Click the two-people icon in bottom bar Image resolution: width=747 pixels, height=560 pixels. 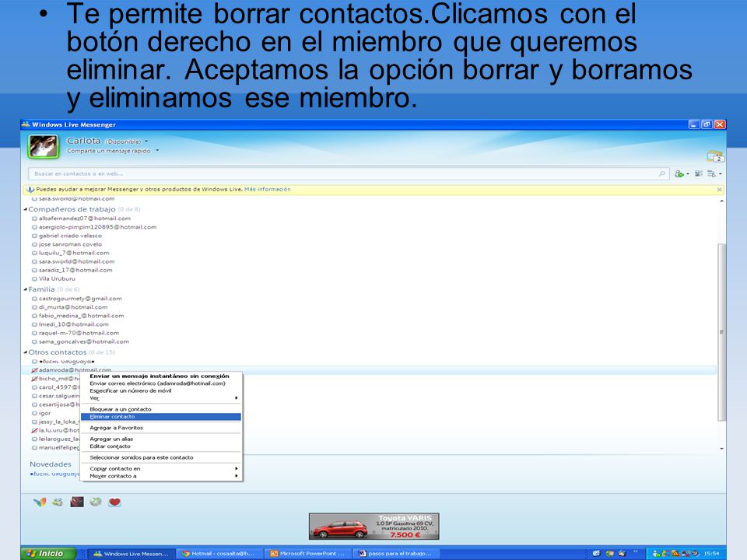(x=58, y=502)
